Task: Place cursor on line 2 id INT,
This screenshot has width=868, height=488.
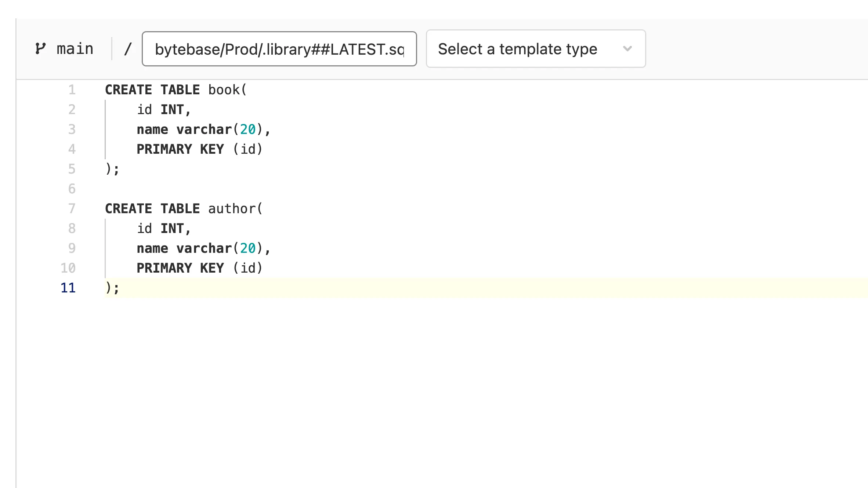Action: (x=164, y=110)
